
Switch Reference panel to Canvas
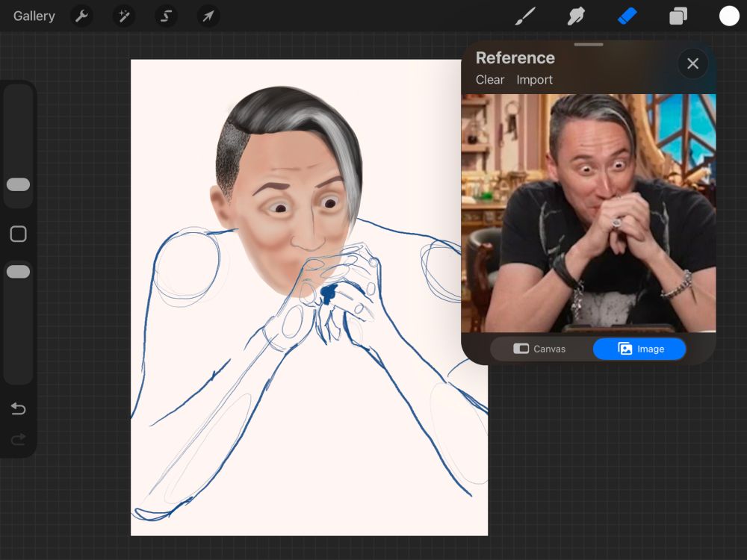click(x=540, y=349)
